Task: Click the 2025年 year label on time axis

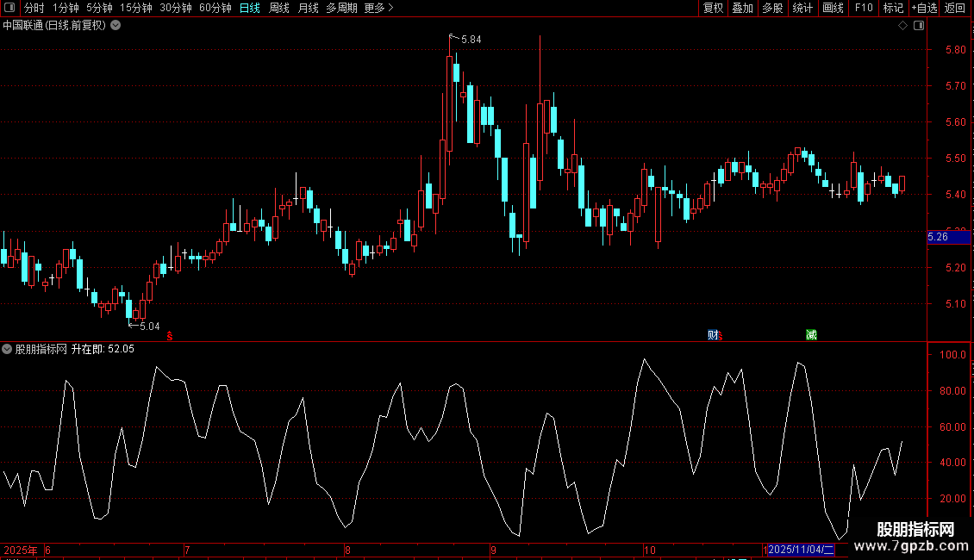Action: click(21, 550)
